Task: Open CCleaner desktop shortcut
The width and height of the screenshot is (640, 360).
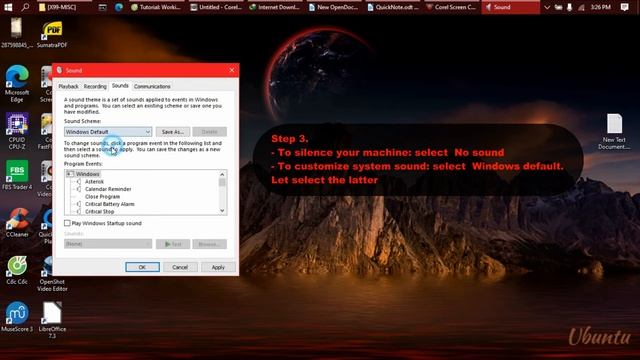Action: coord(17,223)
